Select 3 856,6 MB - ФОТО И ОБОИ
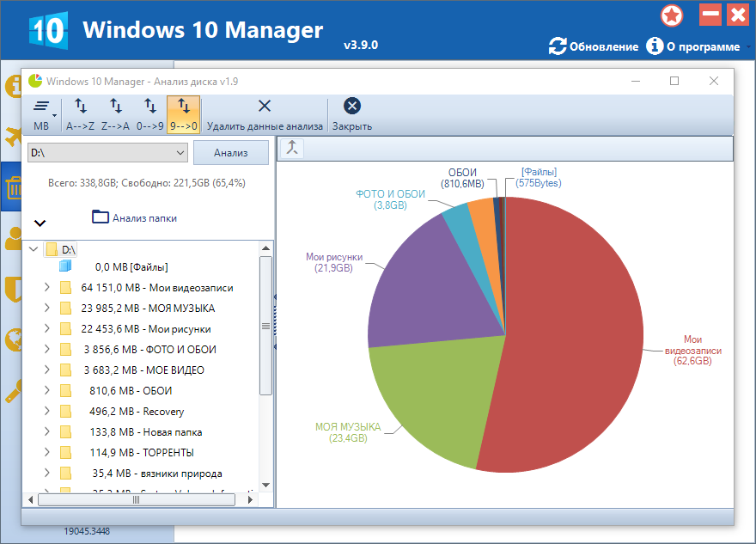 150,350
